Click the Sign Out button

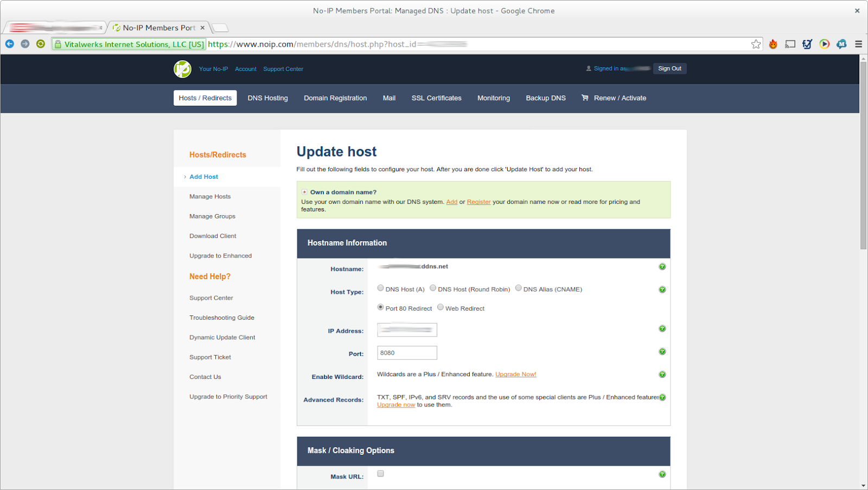pos(670,68)
